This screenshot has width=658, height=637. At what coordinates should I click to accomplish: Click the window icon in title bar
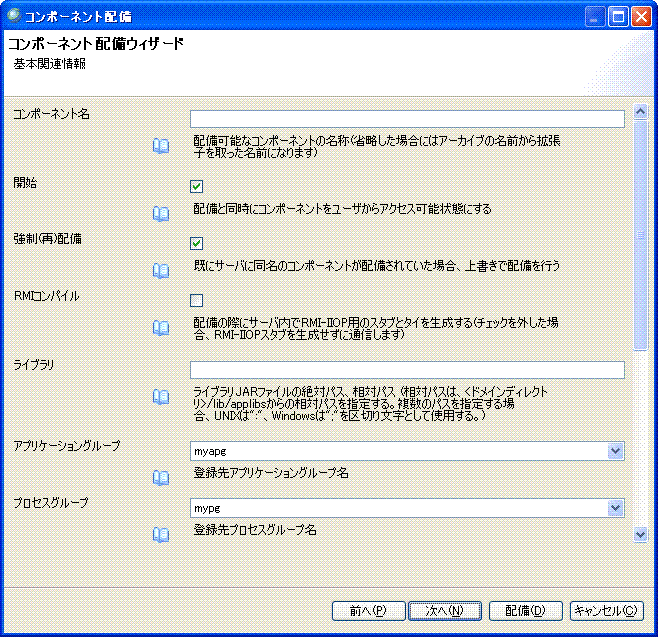click(15, 17)
